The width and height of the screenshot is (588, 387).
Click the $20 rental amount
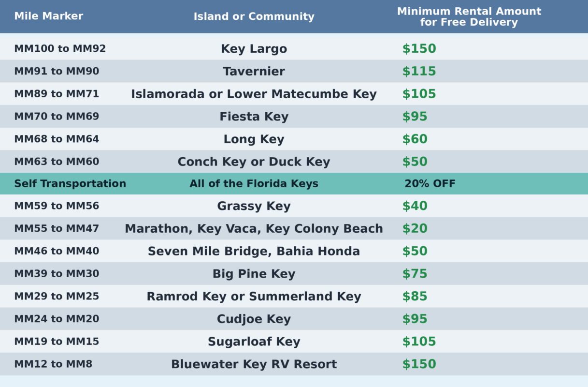coord(415,229)
